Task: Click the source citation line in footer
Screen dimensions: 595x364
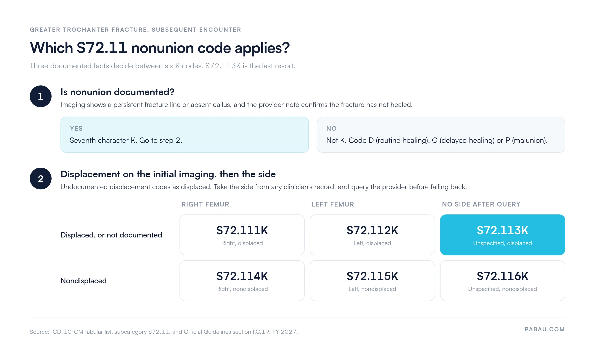Action: 164,332
